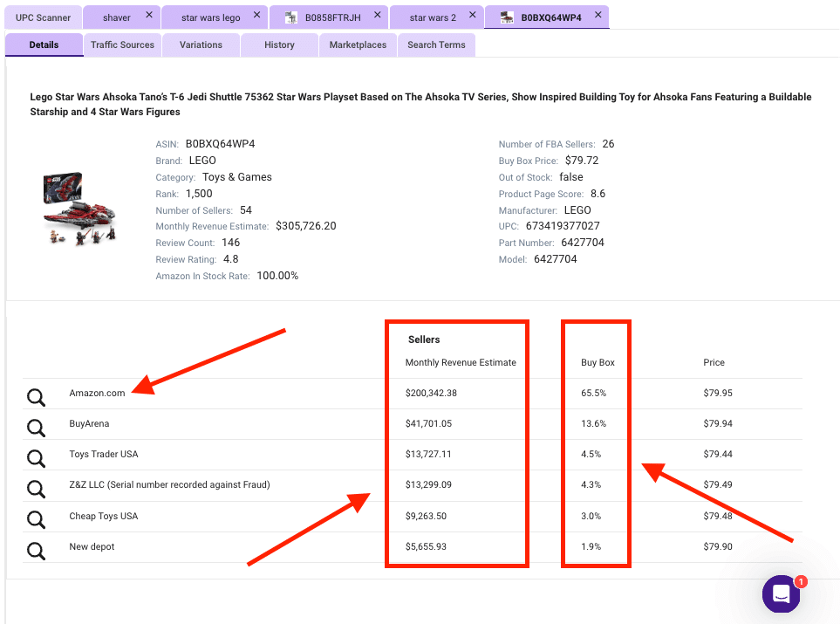The image size is (840, 624).
Task: Click the Monthly Revenue Estimate column header
Action: tap(461, 362)
